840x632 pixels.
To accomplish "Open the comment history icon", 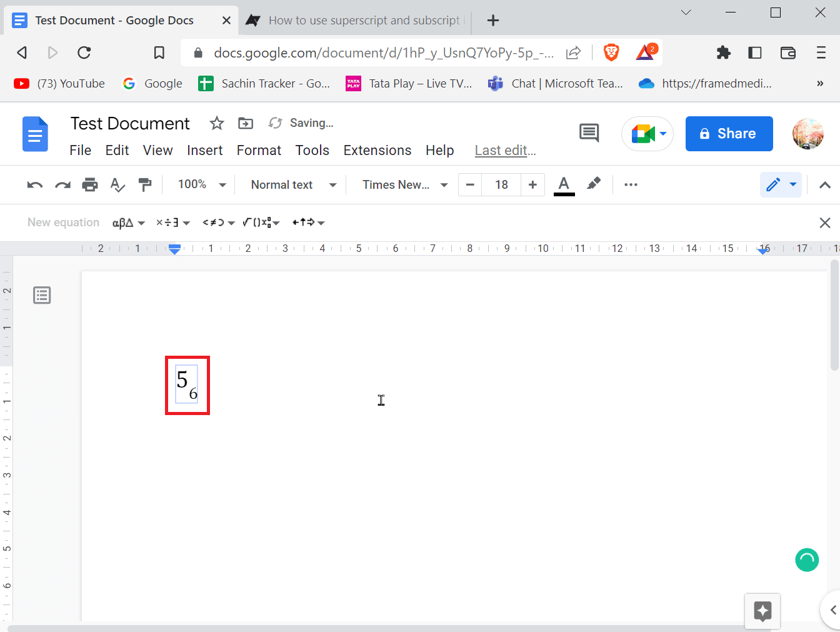I will pyautogui.click(x=589, y=133).
